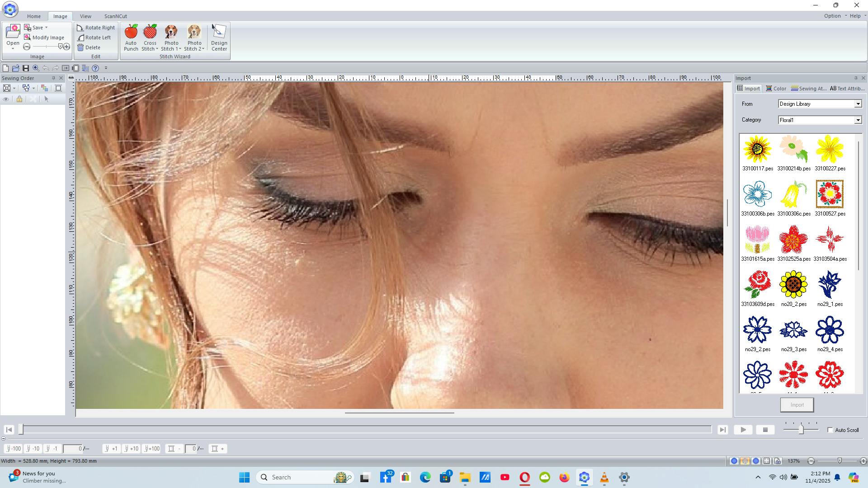Open the Category Floral1 dropdown
Screen dimensions: 868x488
(858, 120)
